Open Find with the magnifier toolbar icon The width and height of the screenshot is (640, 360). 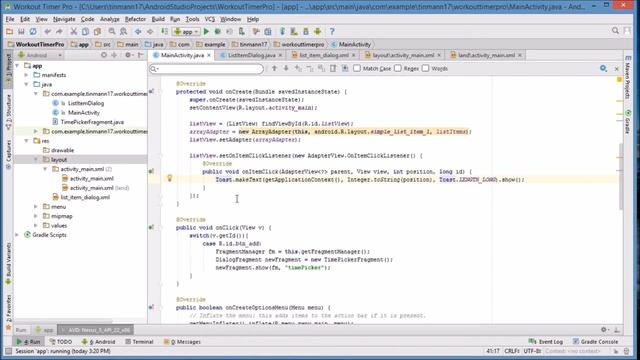tap(112, 31)
